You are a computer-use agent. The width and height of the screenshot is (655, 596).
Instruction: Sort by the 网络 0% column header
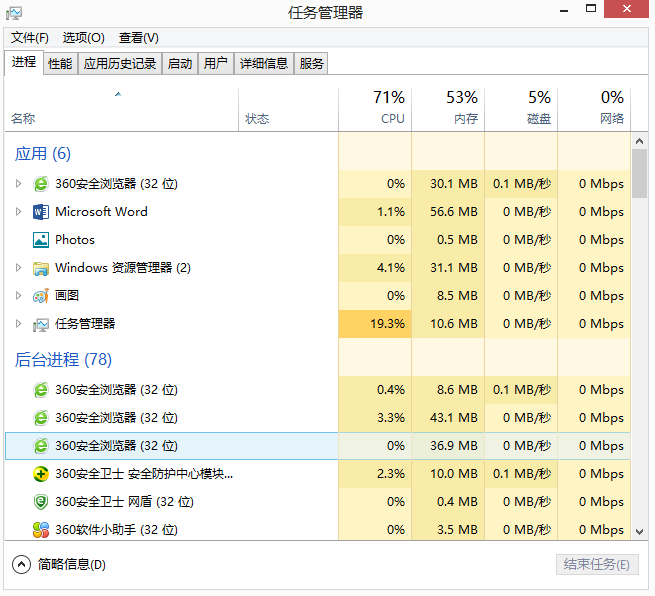[x=594, y=109]
